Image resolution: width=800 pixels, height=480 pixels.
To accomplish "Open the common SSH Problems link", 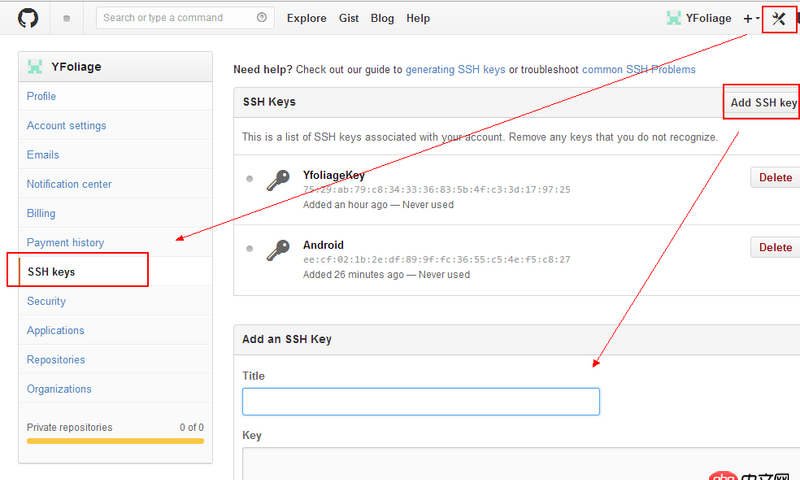I will [x=638, y=70].
